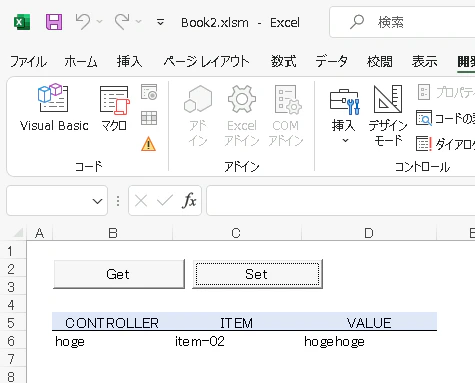
Task: Open control プロパティ
Action: coord(446,92)
